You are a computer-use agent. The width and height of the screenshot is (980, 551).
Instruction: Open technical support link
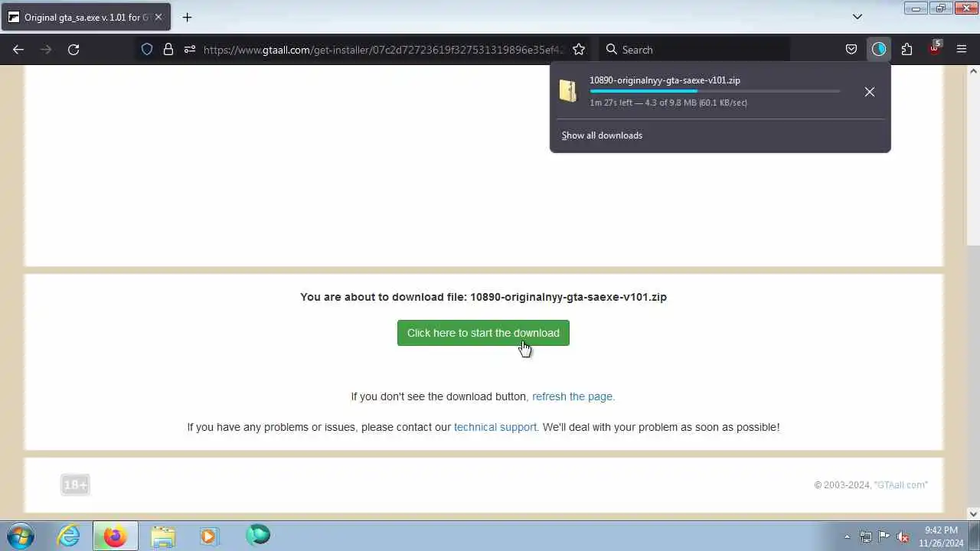pos(495,427)
